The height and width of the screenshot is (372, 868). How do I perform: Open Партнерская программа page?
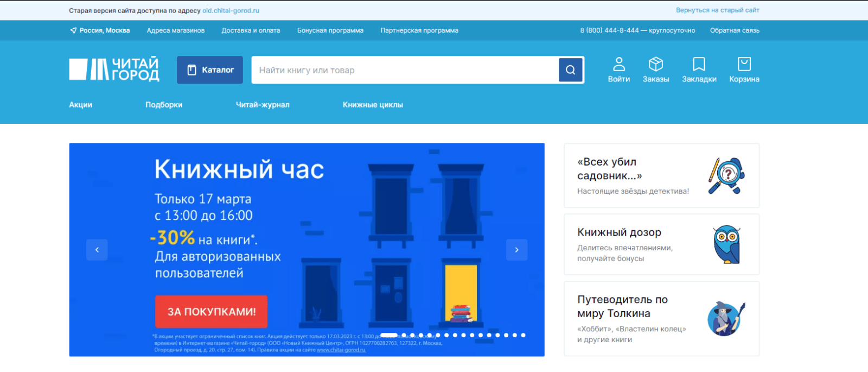point(419,30)
